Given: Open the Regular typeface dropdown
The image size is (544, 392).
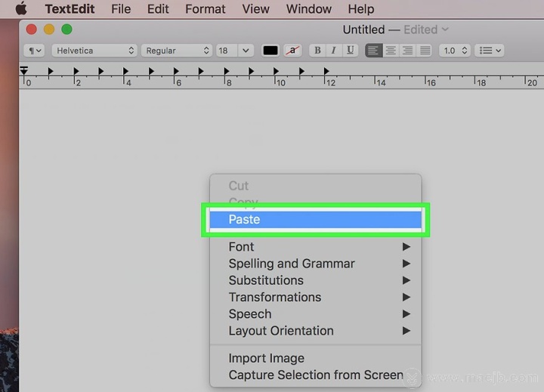Looking at the screenshot, I should [x=177, y=51].
